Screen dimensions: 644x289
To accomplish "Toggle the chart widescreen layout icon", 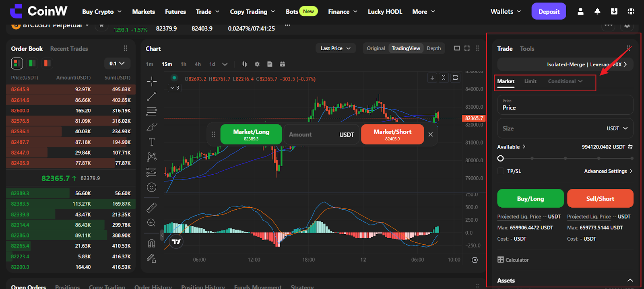I will pos(457,48).
